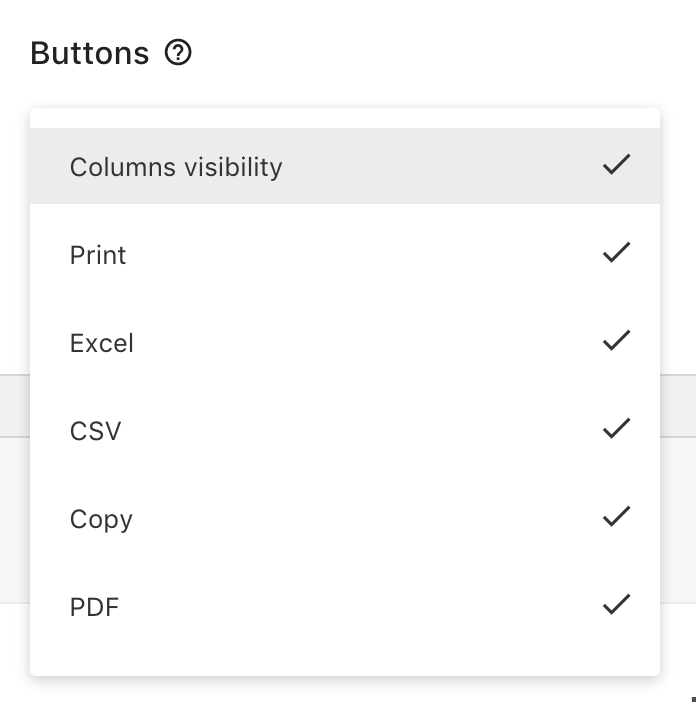The height and width of the screenshot is (702, 696).
Task: Click the checkmark beside PDF
Action: click(616, 604)
